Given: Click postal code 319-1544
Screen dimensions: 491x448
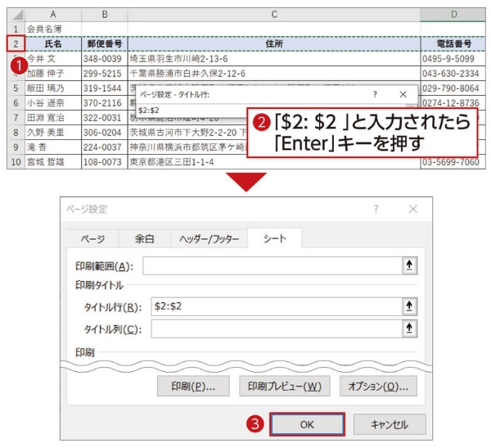Looking at the screenshot, I should [105, 88].
